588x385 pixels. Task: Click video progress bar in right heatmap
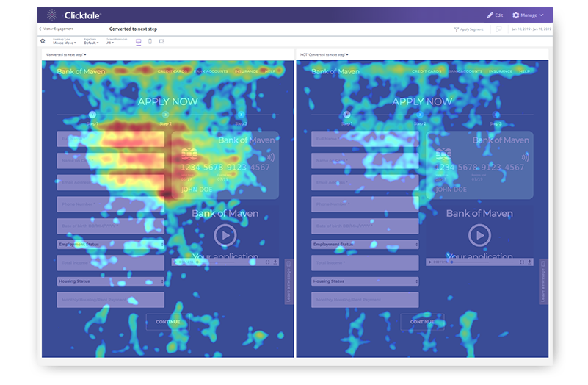point(470,262)
